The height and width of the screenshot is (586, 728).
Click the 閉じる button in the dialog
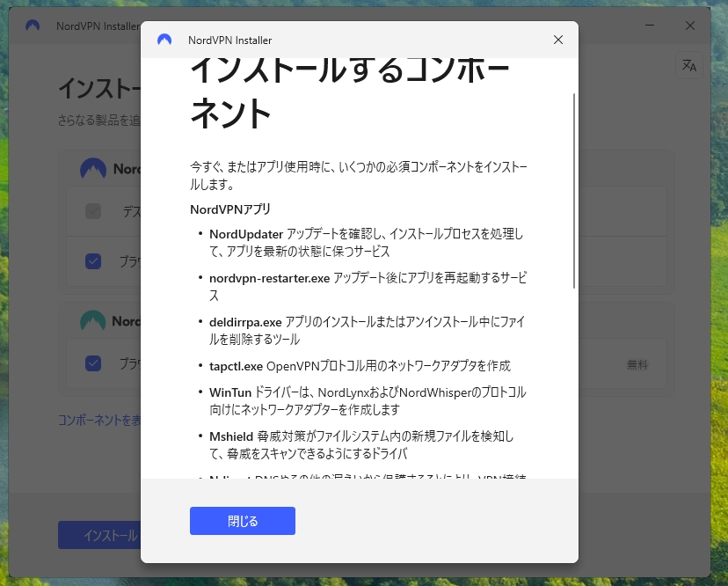pyautogui.click(x=243, y=521)
